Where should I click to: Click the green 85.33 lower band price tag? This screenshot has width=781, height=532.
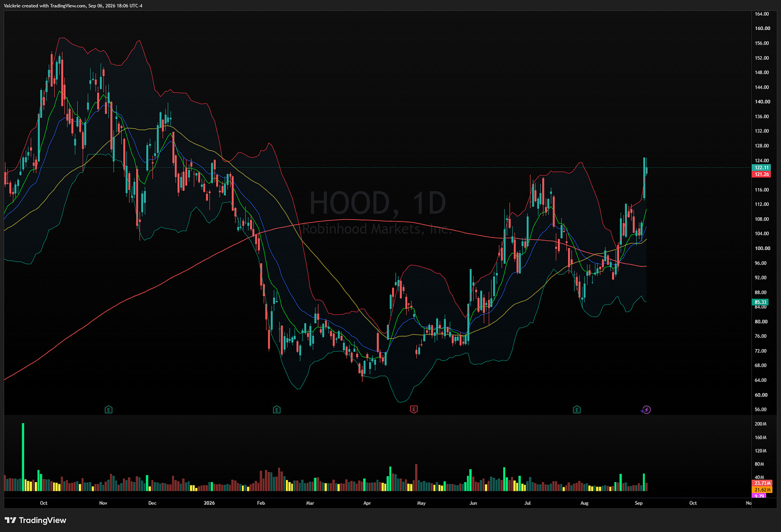click(761, 302)
